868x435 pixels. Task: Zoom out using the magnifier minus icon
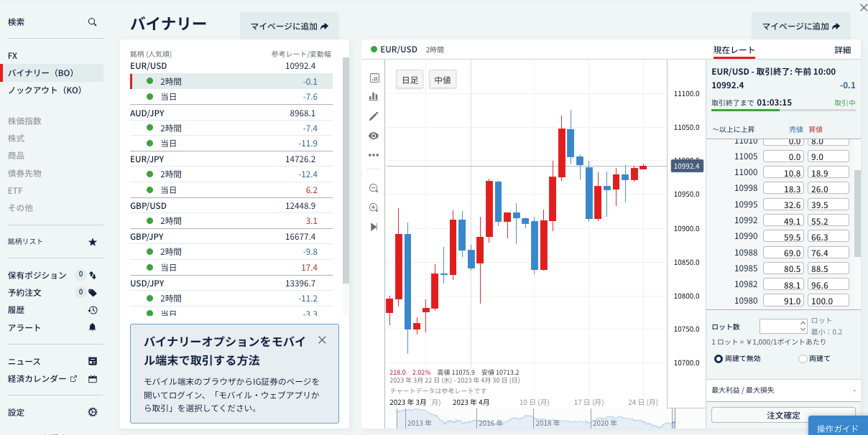click(x=374, y=187)
